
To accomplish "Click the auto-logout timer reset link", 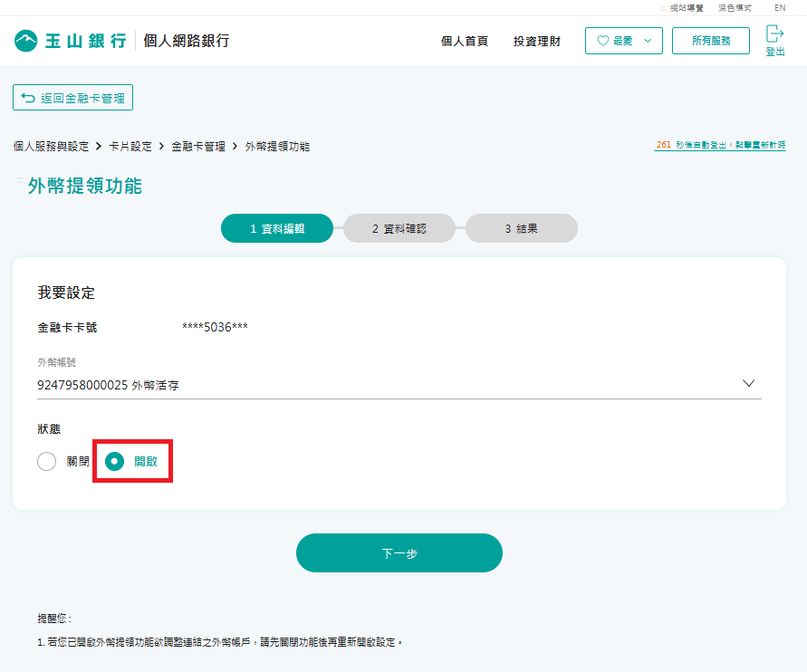I will pos(720,145).
